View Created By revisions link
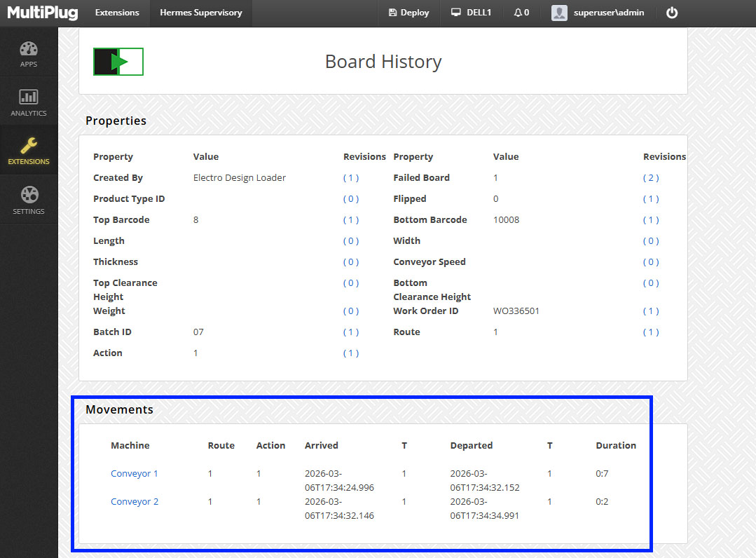The height and width of the screenshot is (558, 756). click(x=351, y=178)
